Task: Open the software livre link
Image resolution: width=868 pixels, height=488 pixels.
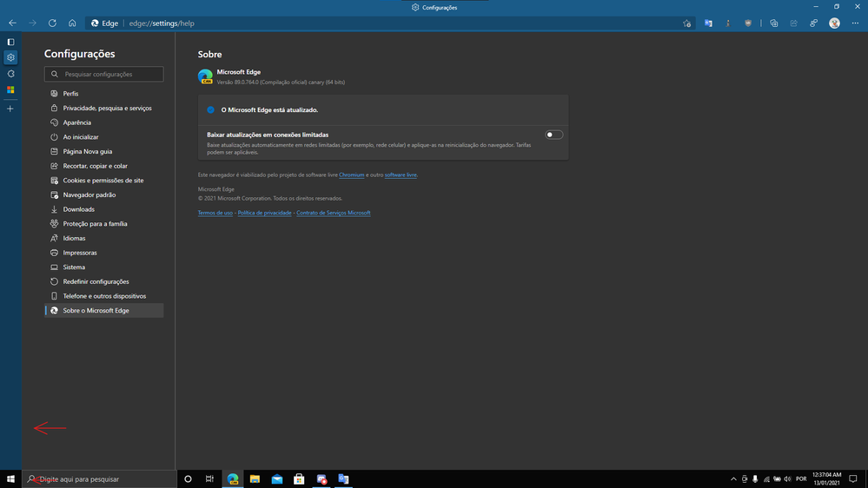Action: (x=401, y=175)
